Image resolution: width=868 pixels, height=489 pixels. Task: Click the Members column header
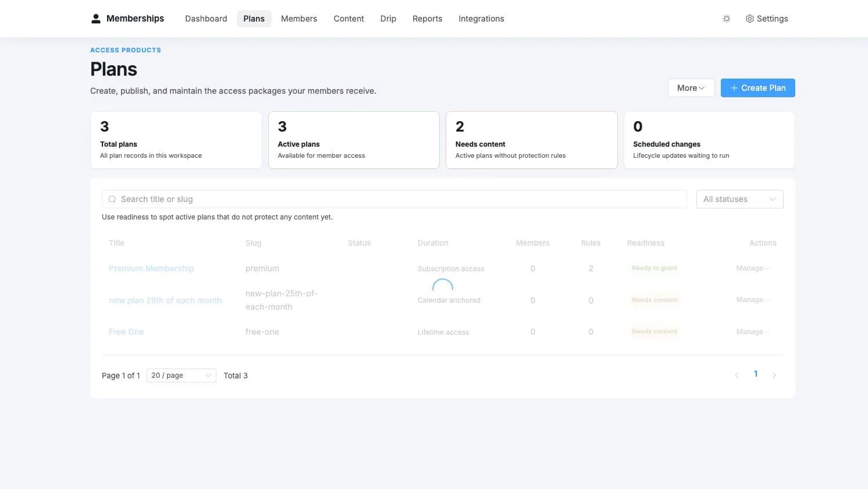point(533,243)
